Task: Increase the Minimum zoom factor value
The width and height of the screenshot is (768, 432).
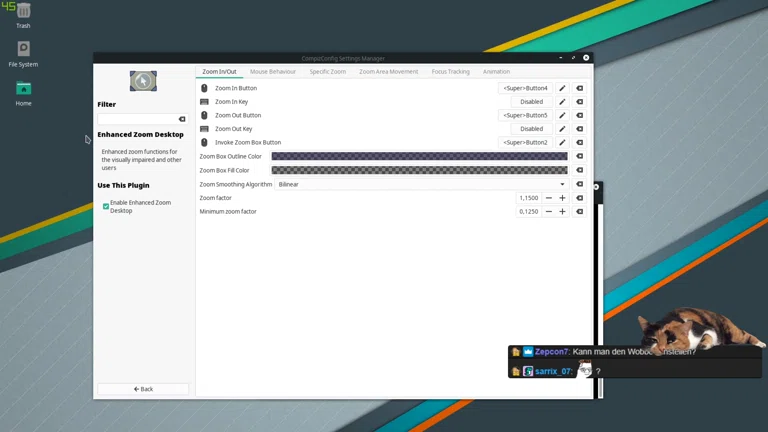Action: (x=562, y=212)
